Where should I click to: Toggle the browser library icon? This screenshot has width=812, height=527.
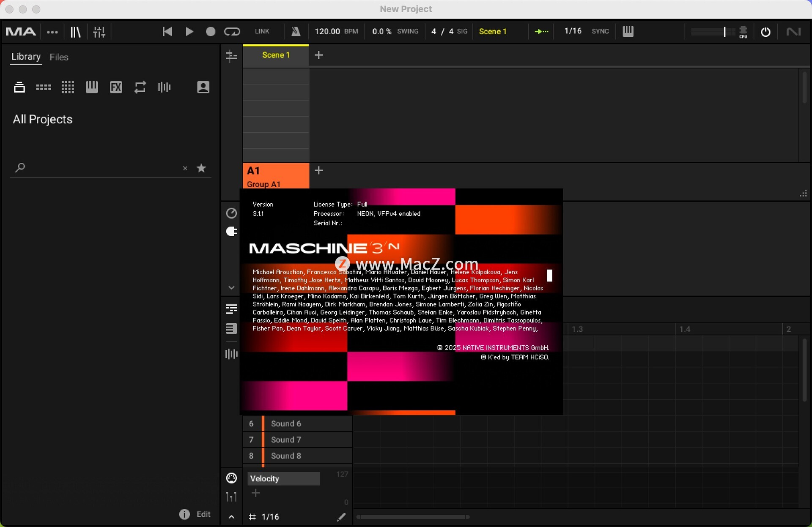tap(76, 32)
